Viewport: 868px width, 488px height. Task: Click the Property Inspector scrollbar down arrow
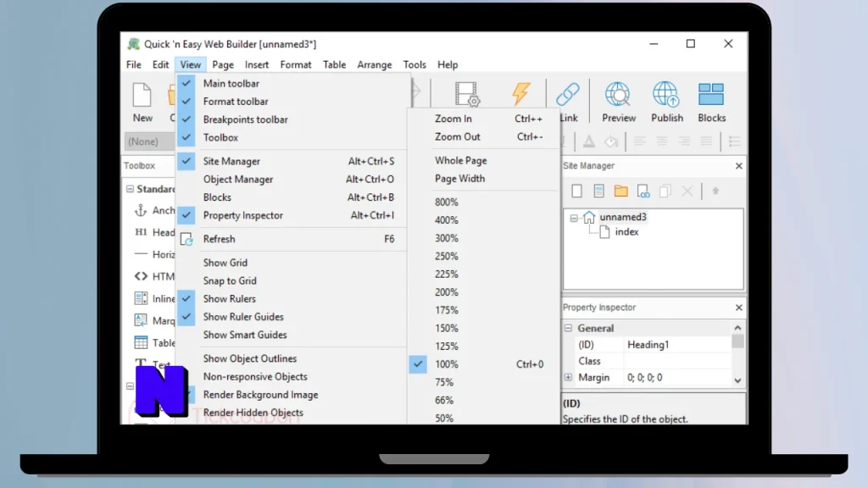pos(737,380)
